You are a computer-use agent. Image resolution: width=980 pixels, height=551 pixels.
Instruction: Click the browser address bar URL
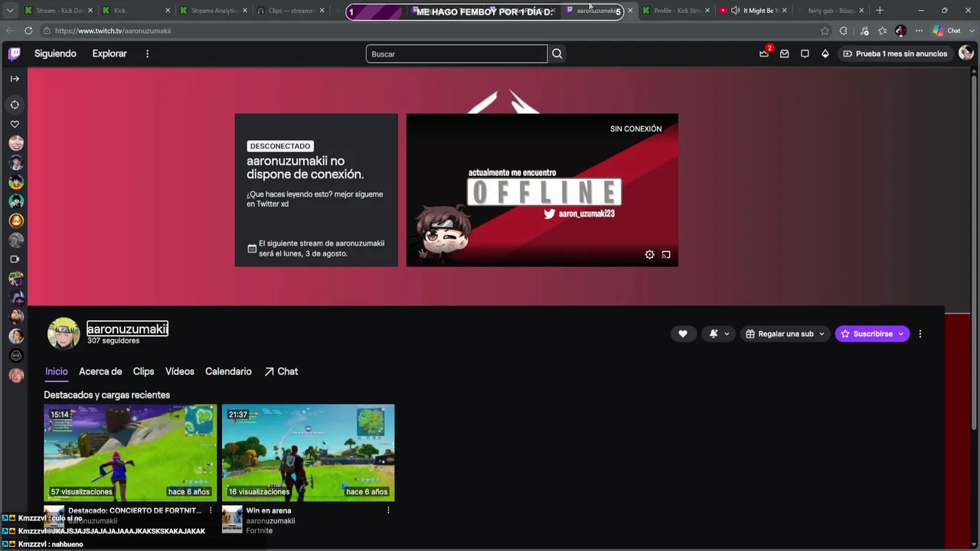click(x=113, y=31)
